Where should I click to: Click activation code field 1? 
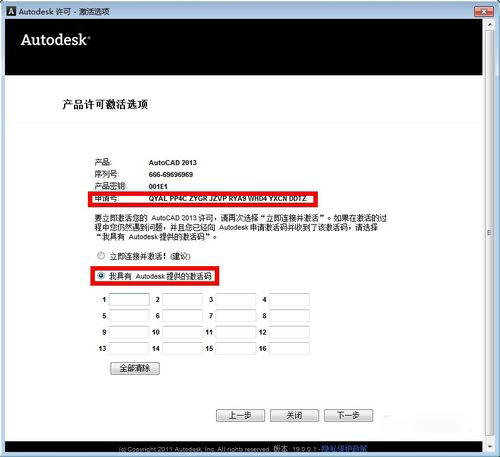[129, 299]
